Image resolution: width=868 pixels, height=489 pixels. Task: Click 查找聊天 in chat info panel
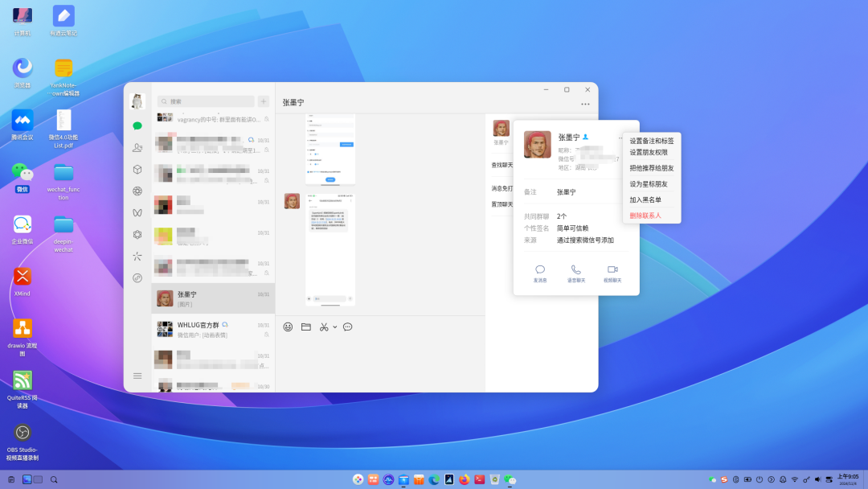[502, 165]
